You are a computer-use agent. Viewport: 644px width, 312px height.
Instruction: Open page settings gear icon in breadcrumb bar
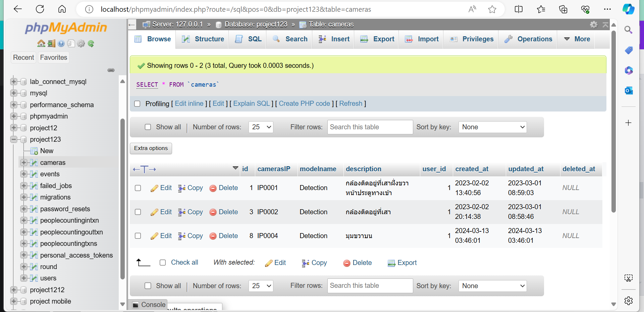point(594,25)
